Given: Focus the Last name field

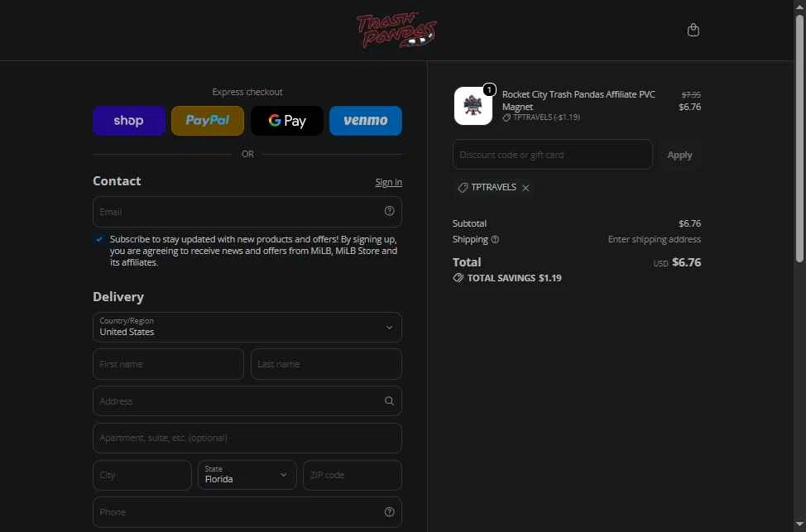Looking at the screenshot, I should (x=326, y=364).
